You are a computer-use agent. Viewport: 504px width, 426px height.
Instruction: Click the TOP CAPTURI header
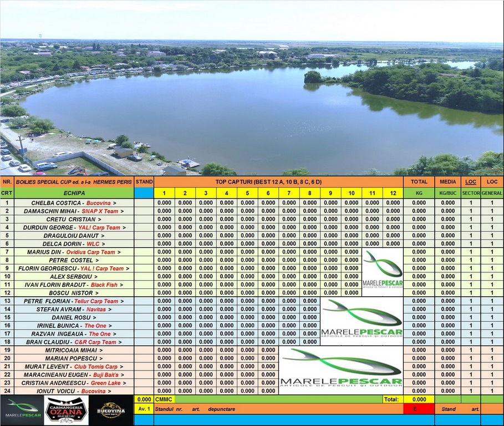[278, 182]
